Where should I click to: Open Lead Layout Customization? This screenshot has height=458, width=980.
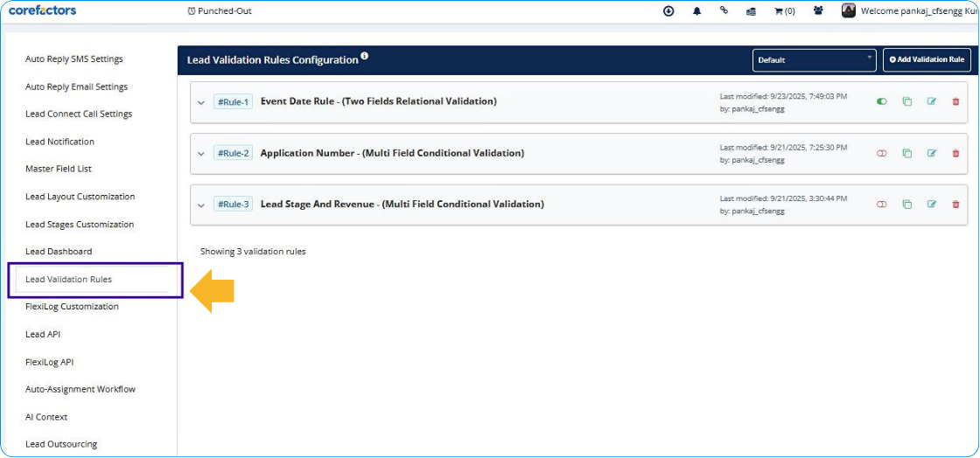[x=80, y=197]
